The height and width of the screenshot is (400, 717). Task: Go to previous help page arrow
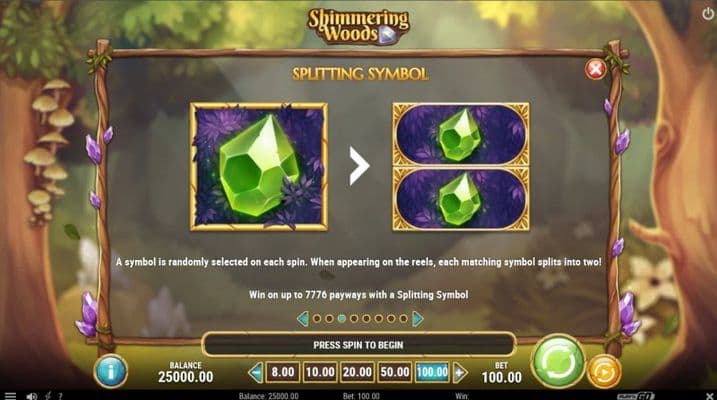(302, 319)
